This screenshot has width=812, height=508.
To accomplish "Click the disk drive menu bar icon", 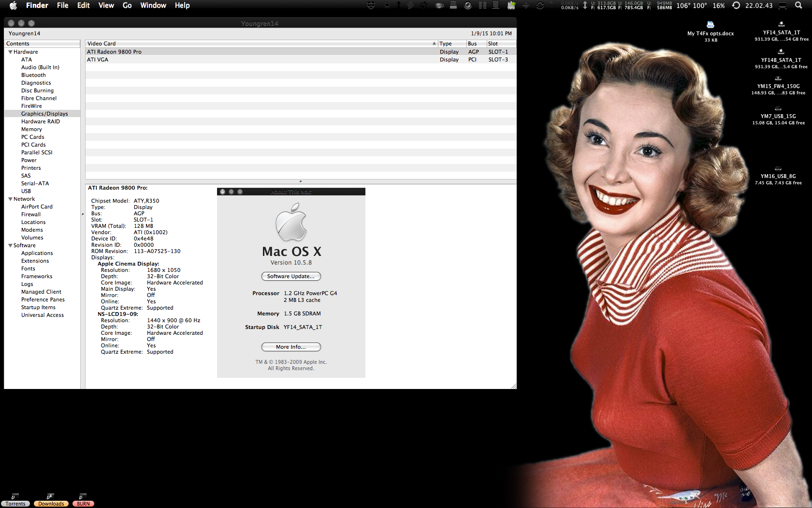I will point(453,5).
